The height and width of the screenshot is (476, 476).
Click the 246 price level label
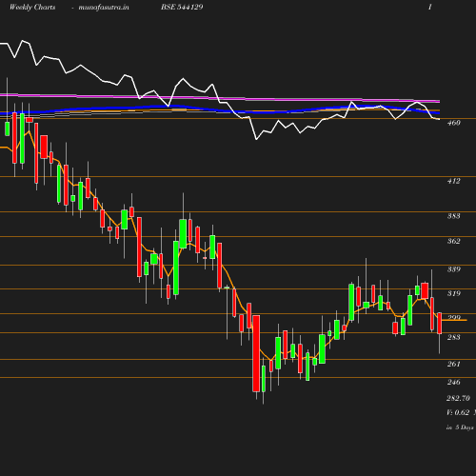click(x=454, y=382)
